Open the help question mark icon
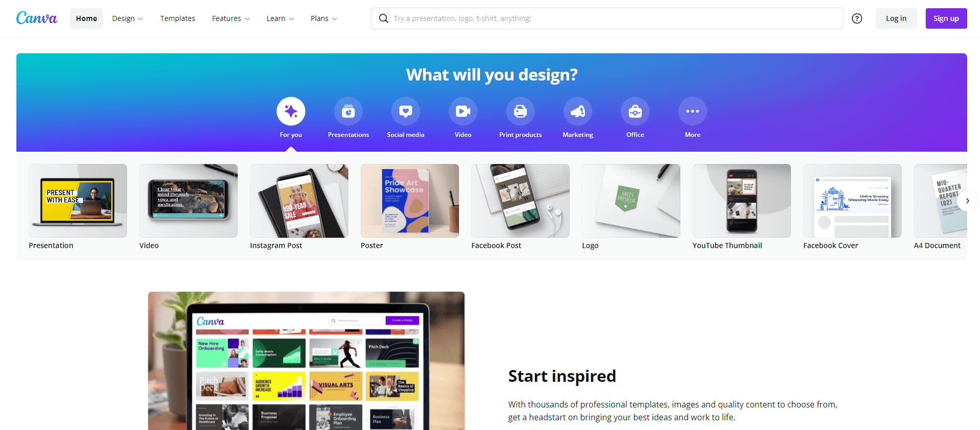This screenshot has width=980, height=430. [857, 18]
